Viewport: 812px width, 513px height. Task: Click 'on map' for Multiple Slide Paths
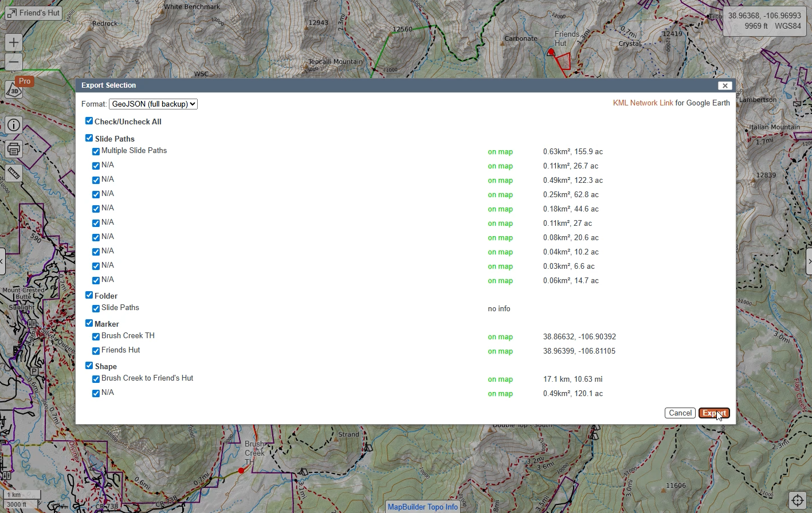(x=500, y=152)
